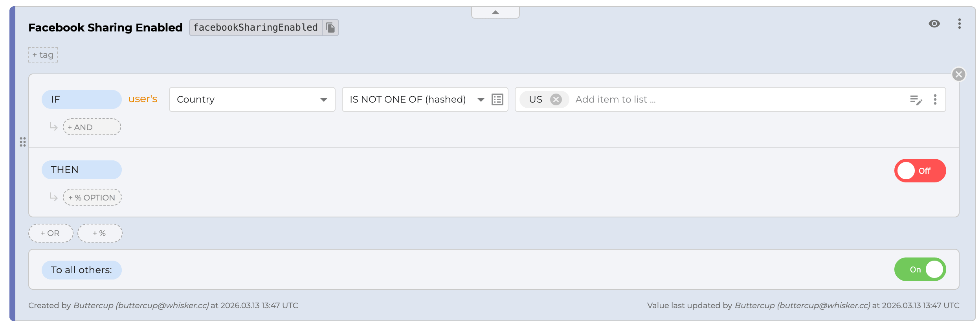Open the list edit icon in comparison value

(916, 100)
